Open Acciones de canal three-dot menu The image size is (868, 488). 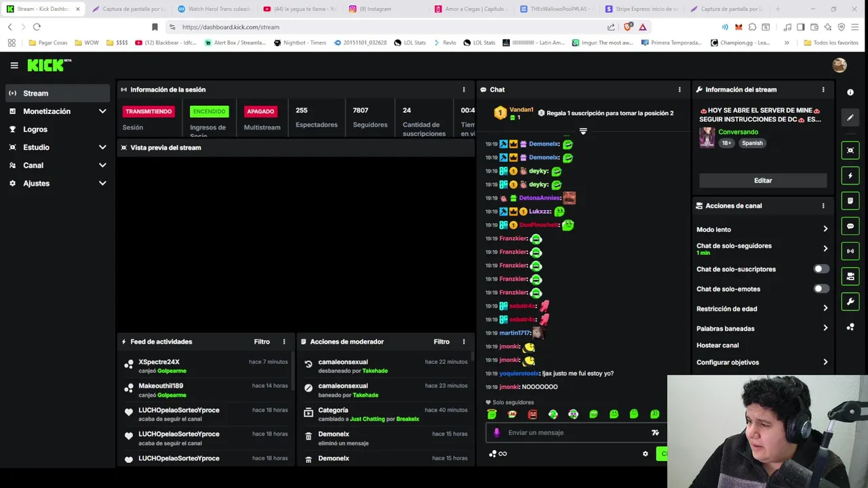(823, 206)
